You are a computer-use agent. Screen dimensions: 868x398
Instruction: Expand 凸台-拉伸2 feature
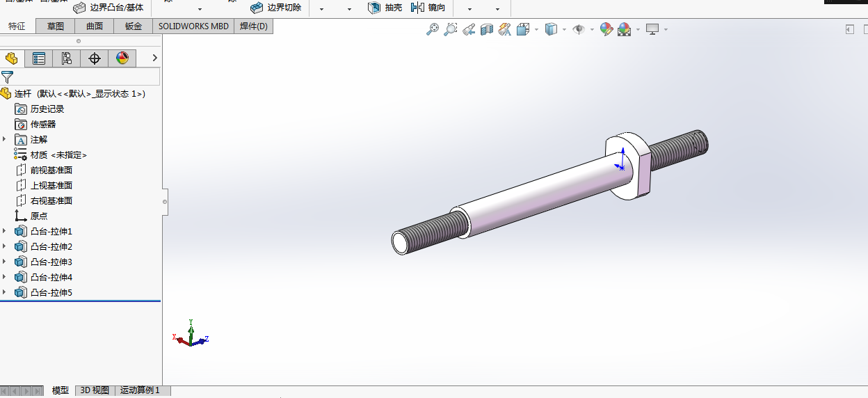coord(4,246)
